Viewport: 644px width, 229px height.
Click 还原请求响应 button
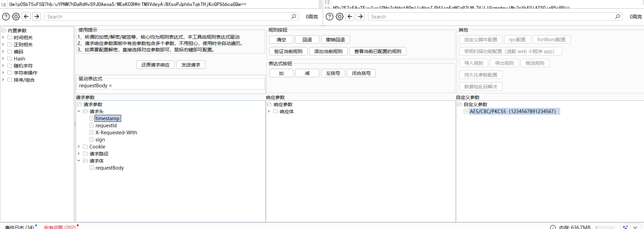155,65
